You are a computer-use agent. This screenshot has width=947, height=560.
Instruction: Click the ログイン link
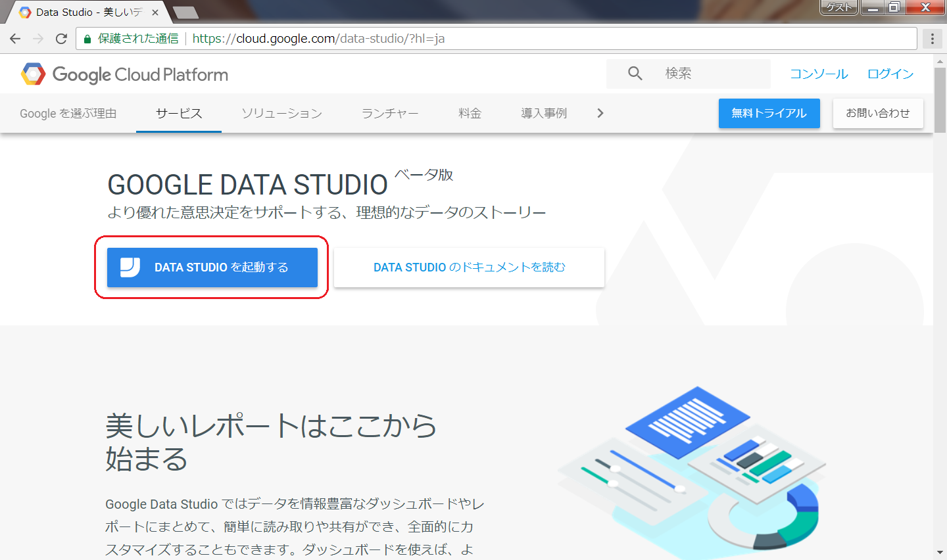pos(890,74)
